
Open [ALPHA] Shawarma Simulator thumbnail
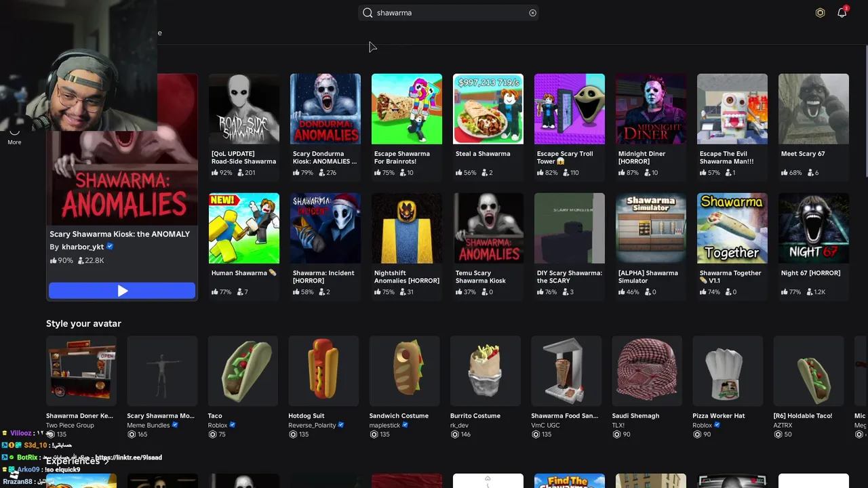(651, 228)
